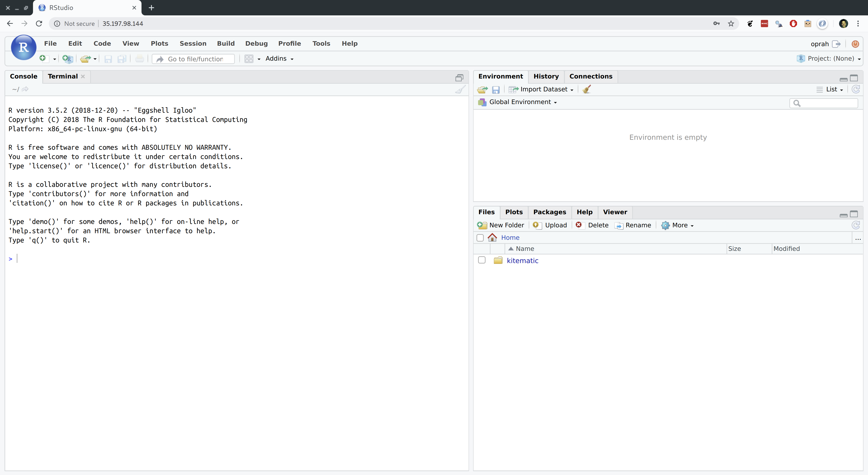Open the Chrome three-dot menu
Viewport: 868px width, 475px height.
click(858, 24)
